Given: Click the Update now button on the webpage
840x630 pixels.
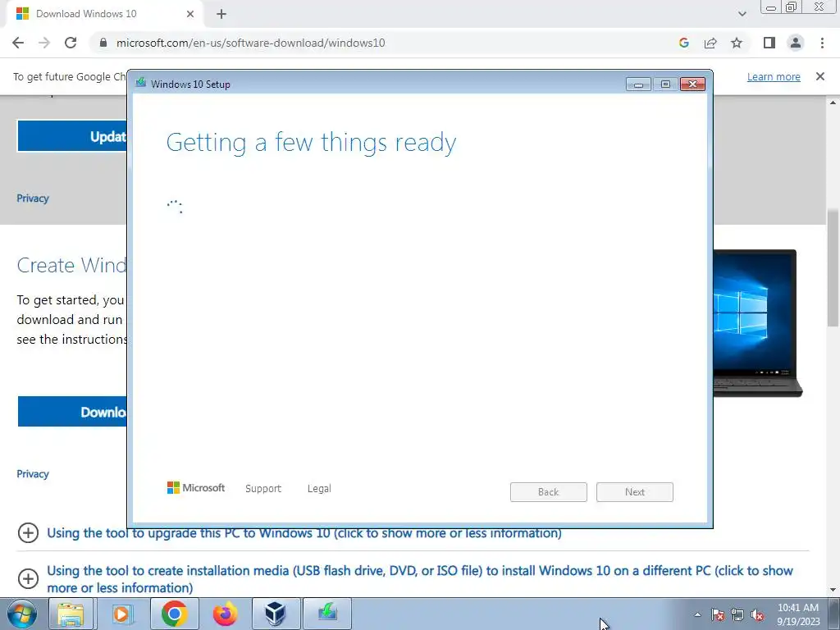Looking at the screenshot, I should [72, 136].
